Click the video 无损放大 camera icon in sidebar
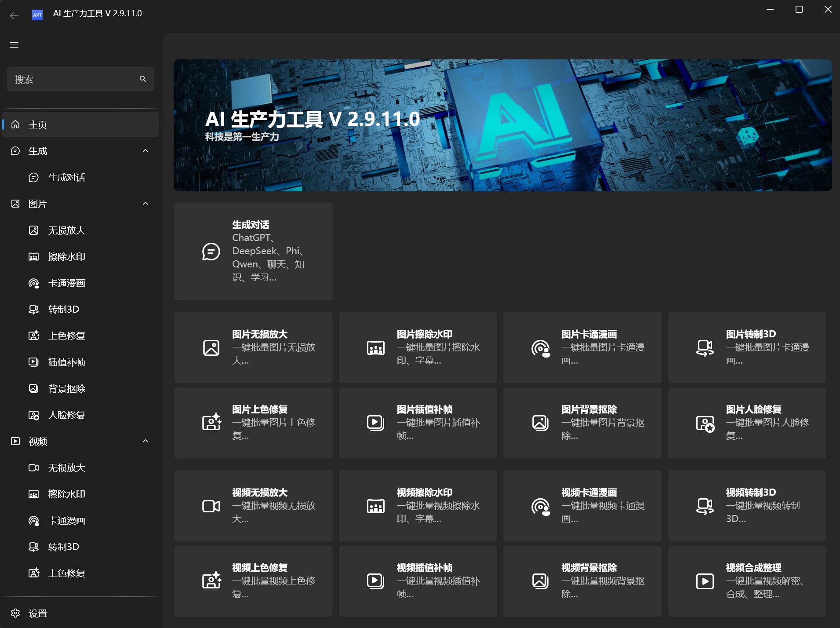The image size is (840, 628). pyautogui.click(x=34, y=467)
